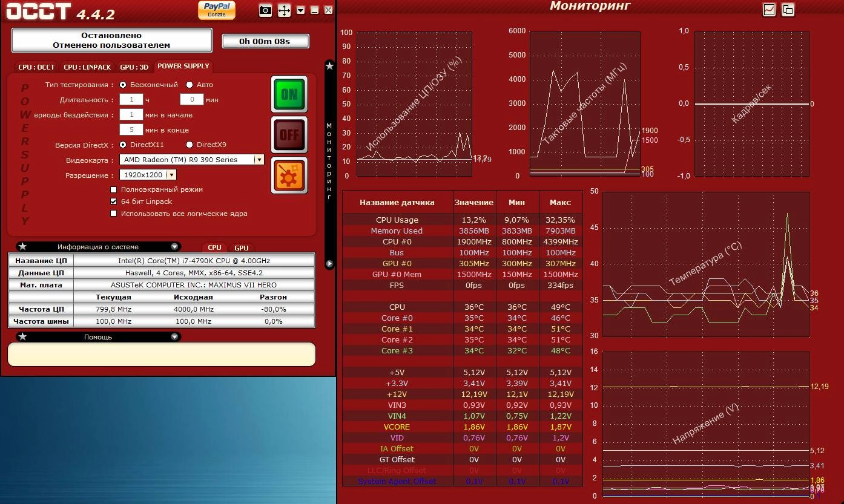Click the Остановлено status box
844x504 pixels.
point(112,41)
